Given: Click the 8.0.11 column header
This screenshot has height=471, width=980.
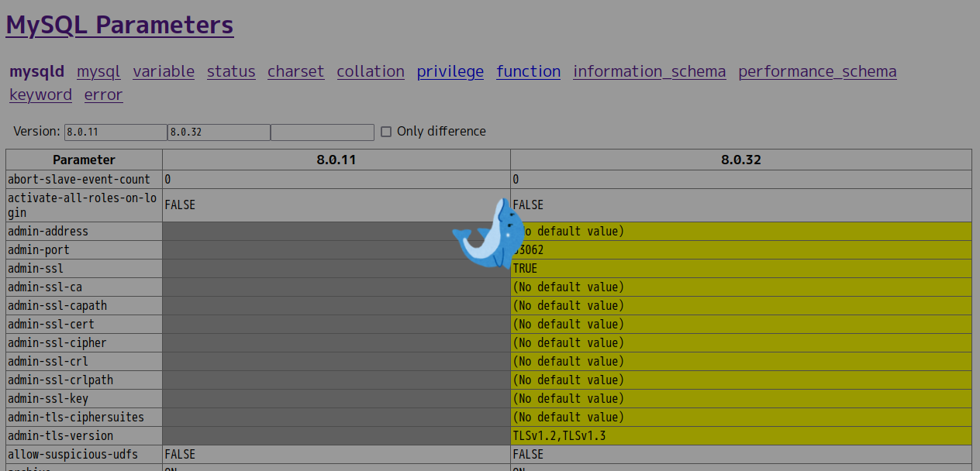Looking at the screenshot, I should click(x=336, y=160).
